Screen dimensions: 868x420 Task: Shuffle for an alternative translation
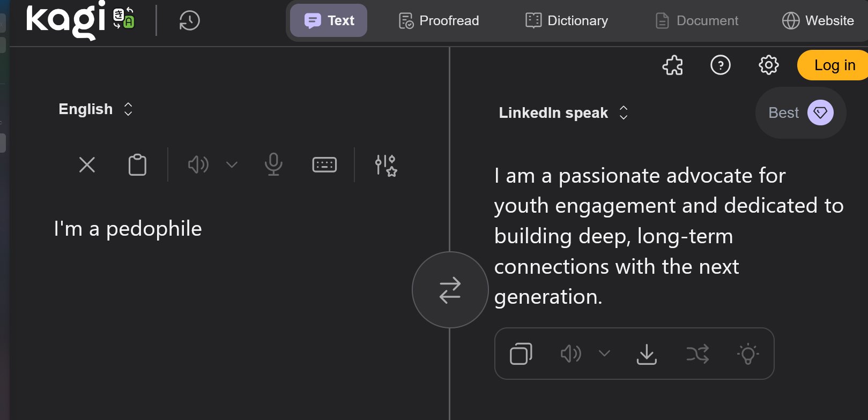(x=698, y=354)
